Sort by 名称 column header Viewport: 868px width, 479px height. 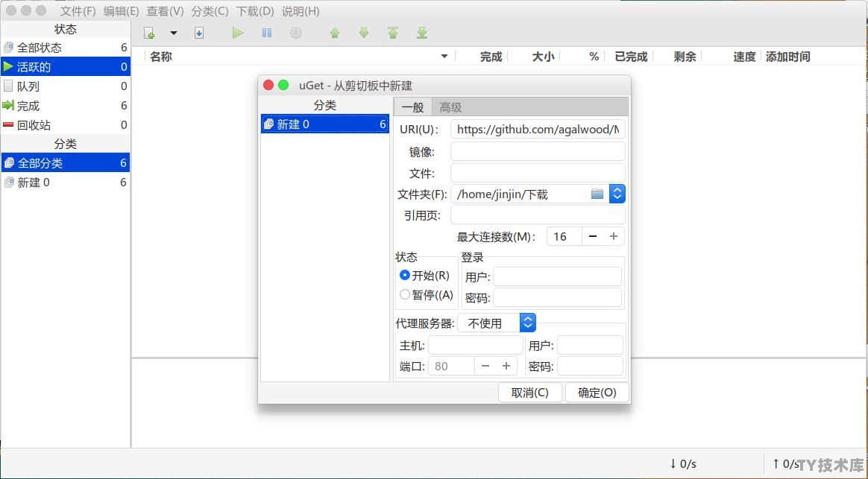pyautogui.click(x=161, y=57)
